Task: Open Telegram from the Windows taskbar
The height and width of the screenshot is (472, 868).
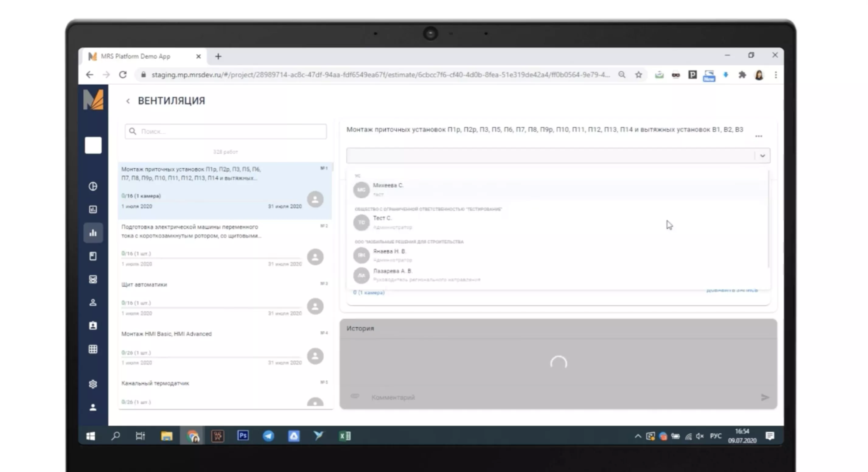Action: tap(268, 436)
